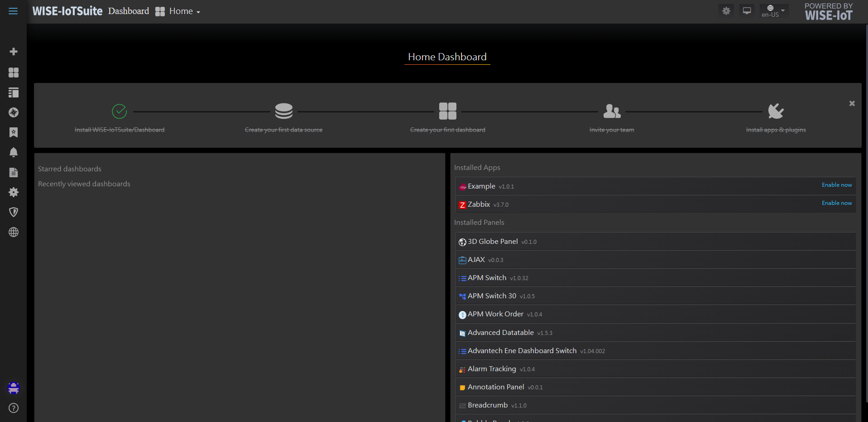This screenshot has height=422, width=868.
Task: Click the Configuration gear icon in sidebar
Action: (14, 192)
